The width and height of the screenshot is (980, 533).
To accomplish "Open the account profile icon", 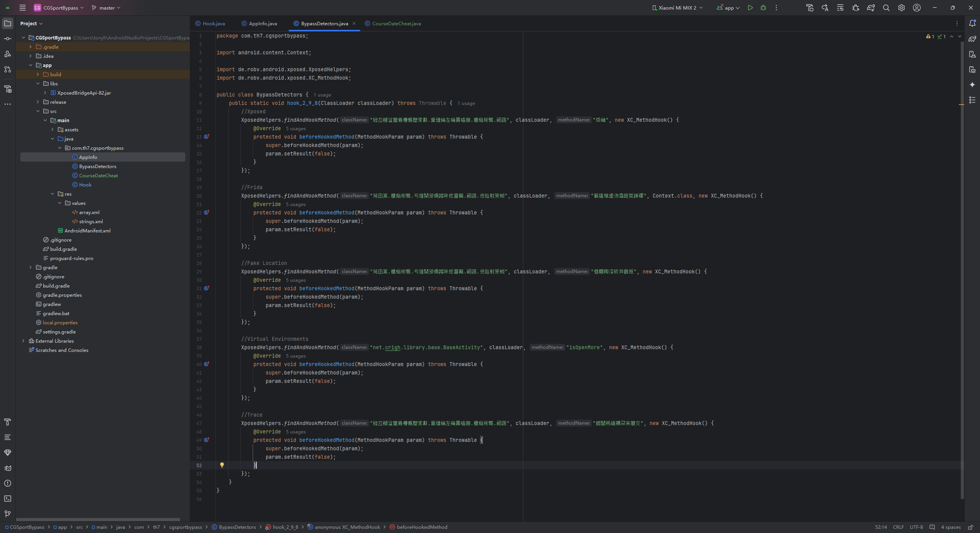I will pyautogui.click(x=917, y=8).
